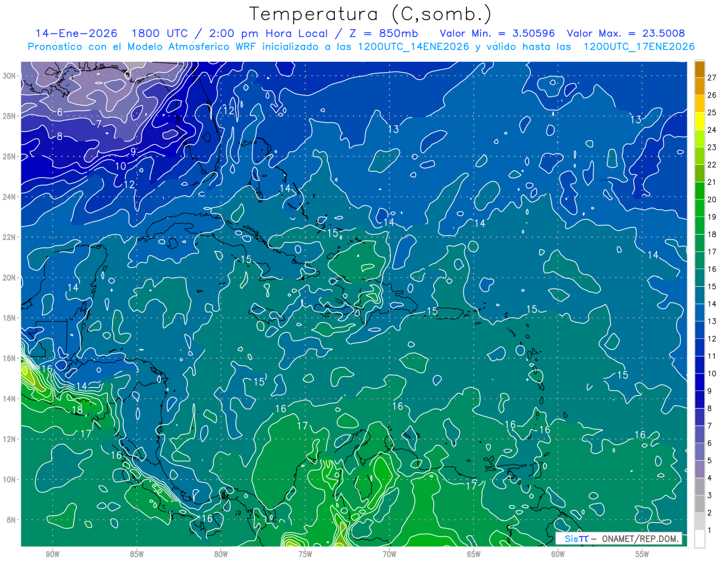728x562 pixels.
Task: Click the contour label '18' near Central America
Action: [x=77, y=410]
